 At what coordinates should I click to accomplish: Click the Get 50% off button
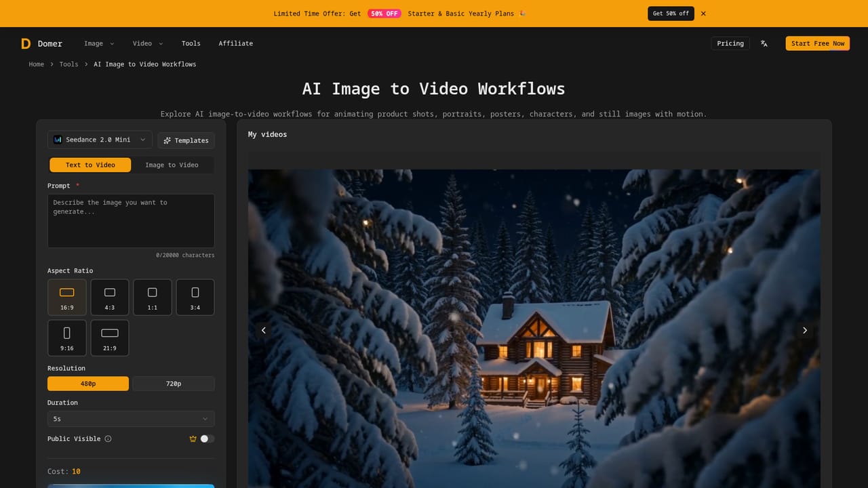(671, 14)
